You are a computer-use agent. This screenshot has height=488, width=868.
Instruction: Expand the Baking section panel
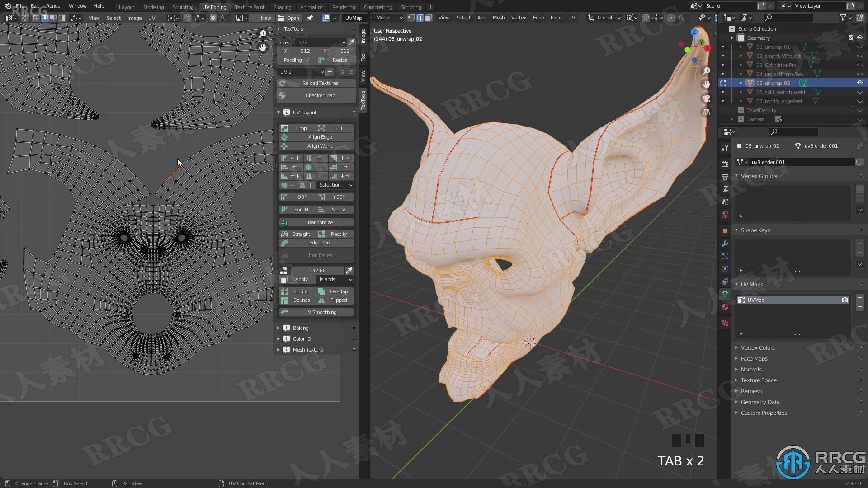(x=278, y=327)
